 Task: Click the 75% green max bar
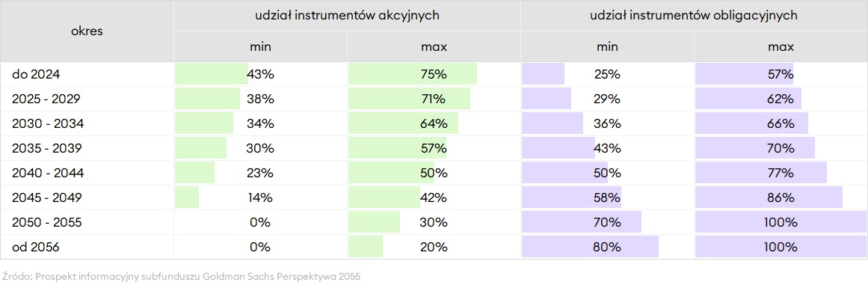click(x=413, y=74)
